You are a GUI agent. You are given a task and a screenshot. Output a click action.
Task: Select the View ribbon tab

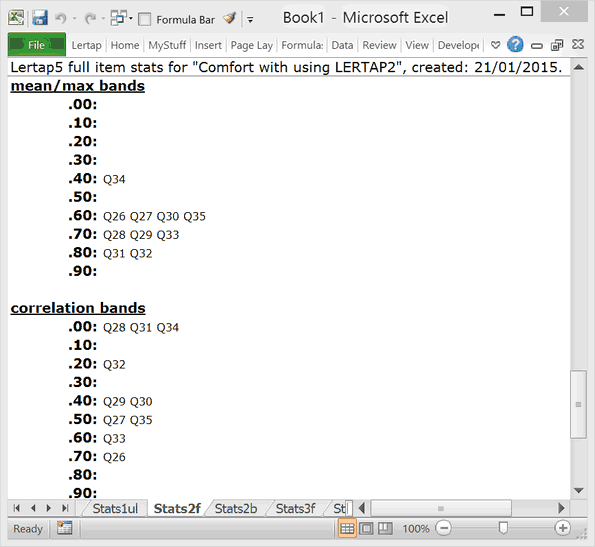coord(417,45)
